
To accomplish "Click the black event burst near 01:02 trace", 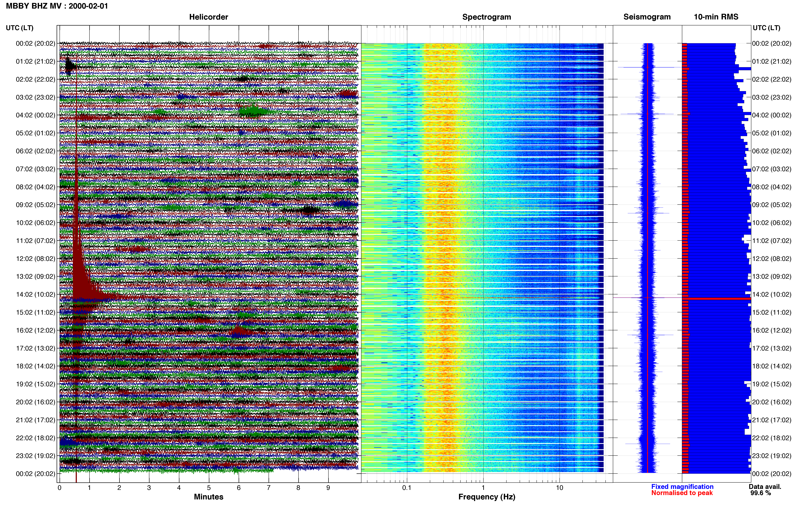I will (x=69, y=66).
